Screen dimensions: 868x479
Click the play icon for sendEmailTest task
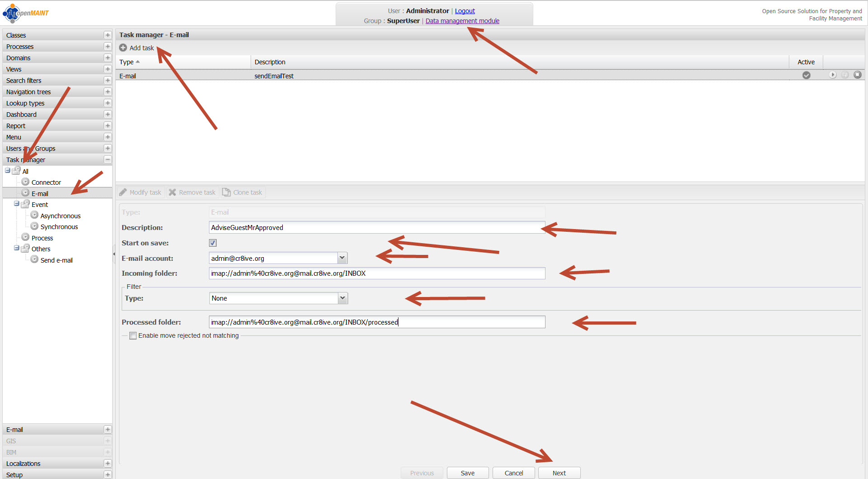832,75
